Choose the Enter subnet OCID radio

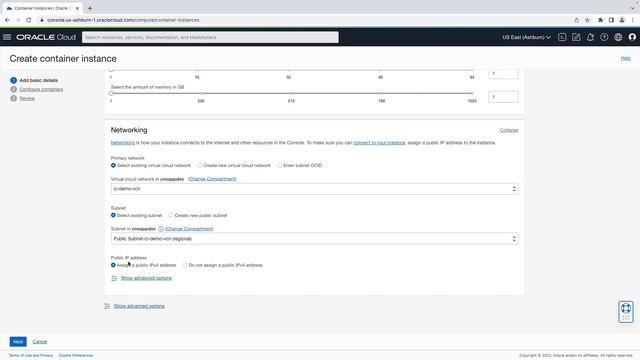pos(279,165)
